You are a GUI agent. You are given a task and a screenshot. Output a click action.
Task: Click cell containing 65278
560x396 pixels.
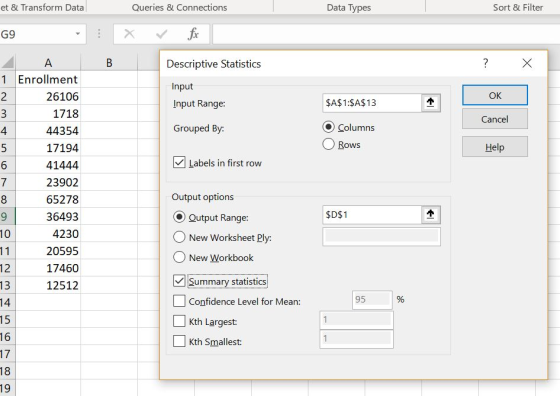(48, 199)
